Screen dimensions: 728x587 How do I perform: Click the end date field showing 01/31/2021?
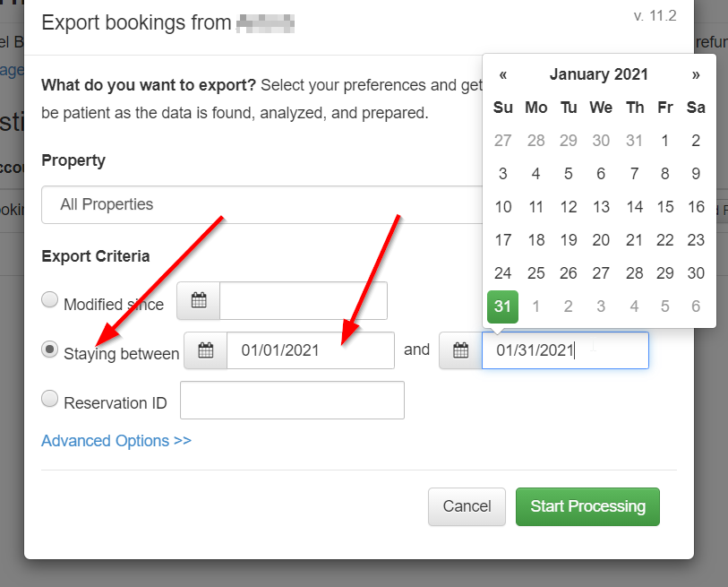pos(565,350)
